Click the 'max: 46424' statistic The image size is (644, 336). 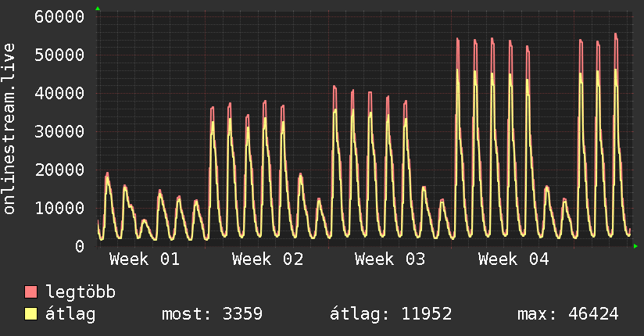click(x=568, y=314)
